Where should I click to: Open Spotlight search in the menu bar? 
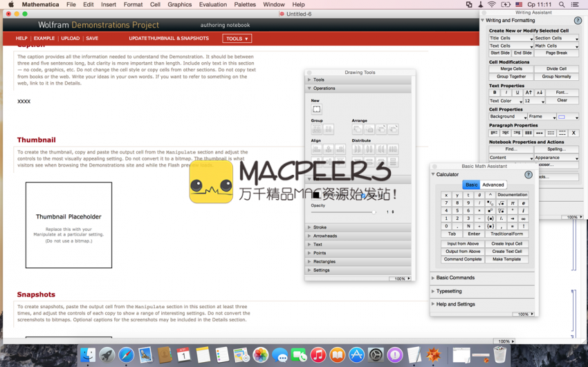[562, 5]
